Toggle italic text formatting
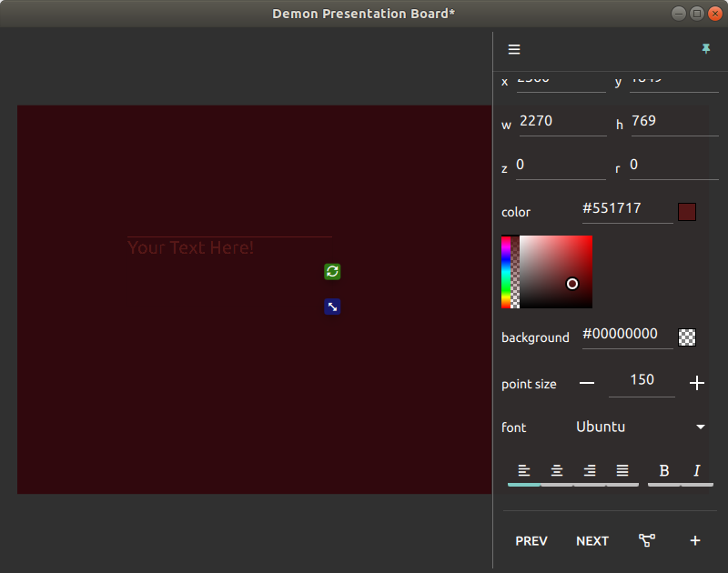Screen dimensions: 728x573 [x=697, y=470]
